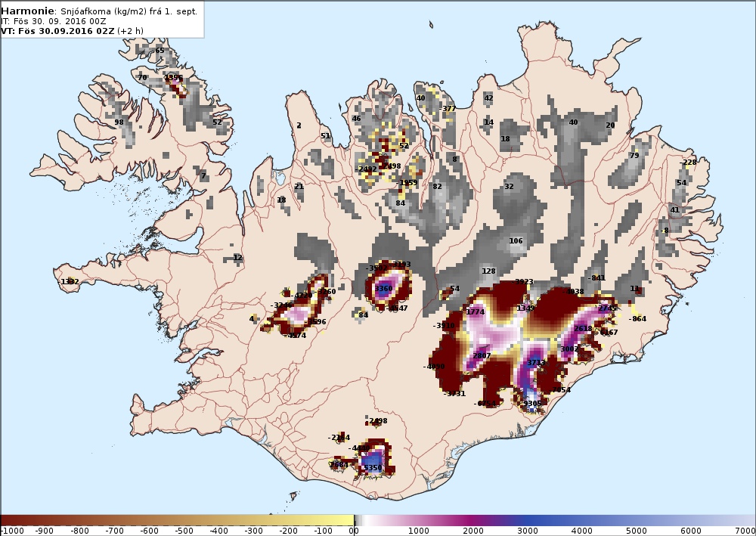Click the map value '-3731' on the map
Image resolution: width=756 pixels, height=536 pixels.
pyautogui.click(x=454, y=394)
